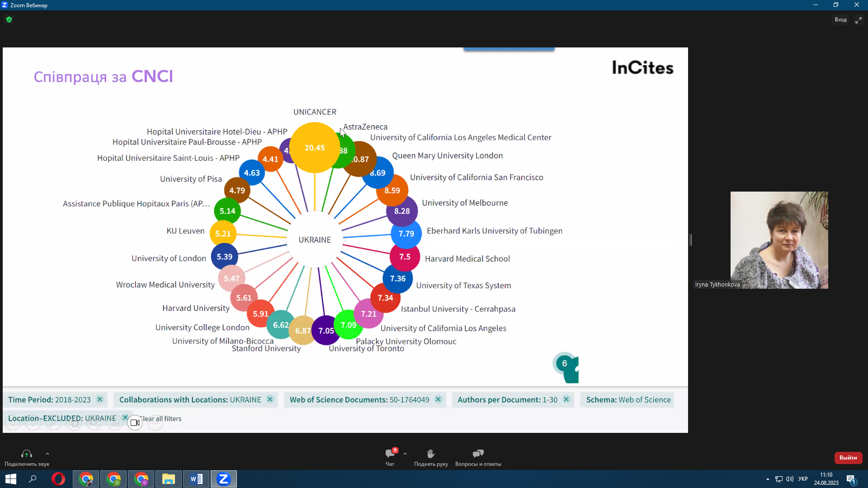Open Windows notification center icon

click(851, 479)
